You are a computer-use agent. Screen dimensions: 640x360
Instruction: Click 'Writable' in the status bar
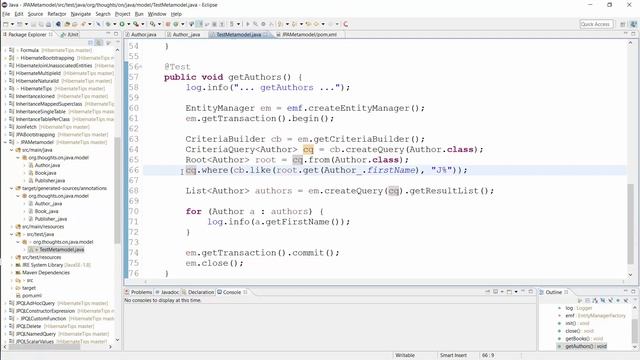coord(405,356)
